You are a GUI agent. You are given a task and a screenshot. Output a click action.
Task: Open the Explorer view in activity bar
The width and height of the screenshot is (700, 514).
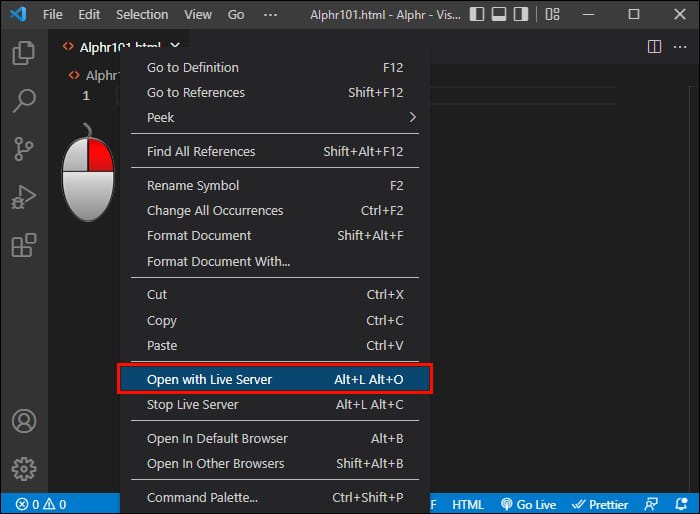point(23,53)
